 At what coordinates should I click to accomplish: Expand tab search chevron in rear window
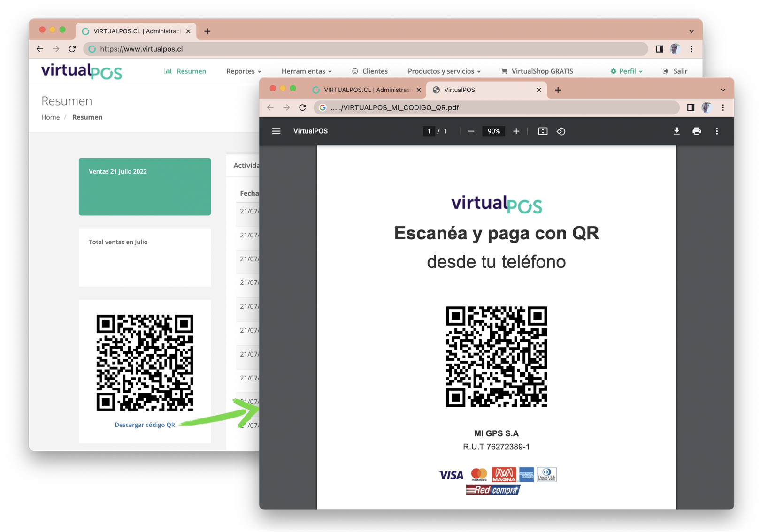pyautogui.click(x=691, y=31)
